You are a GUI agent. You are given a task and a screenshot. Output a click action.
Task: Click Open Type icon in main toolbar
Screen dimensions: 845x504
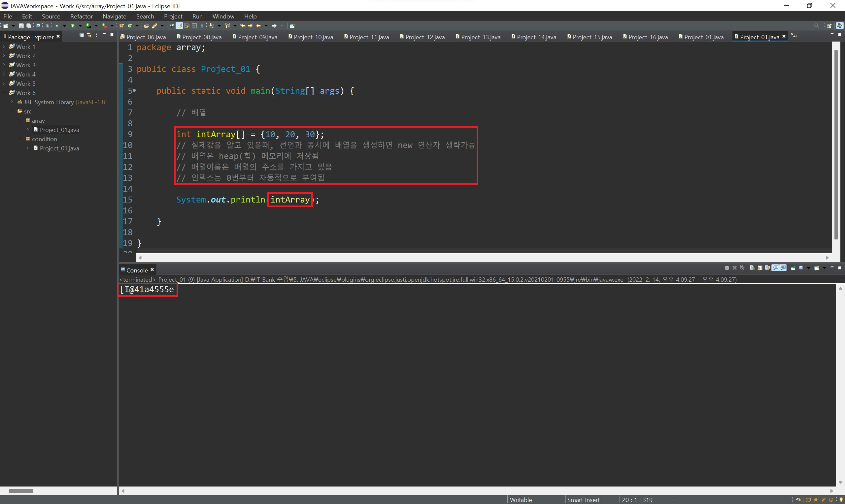coord(146,26)
